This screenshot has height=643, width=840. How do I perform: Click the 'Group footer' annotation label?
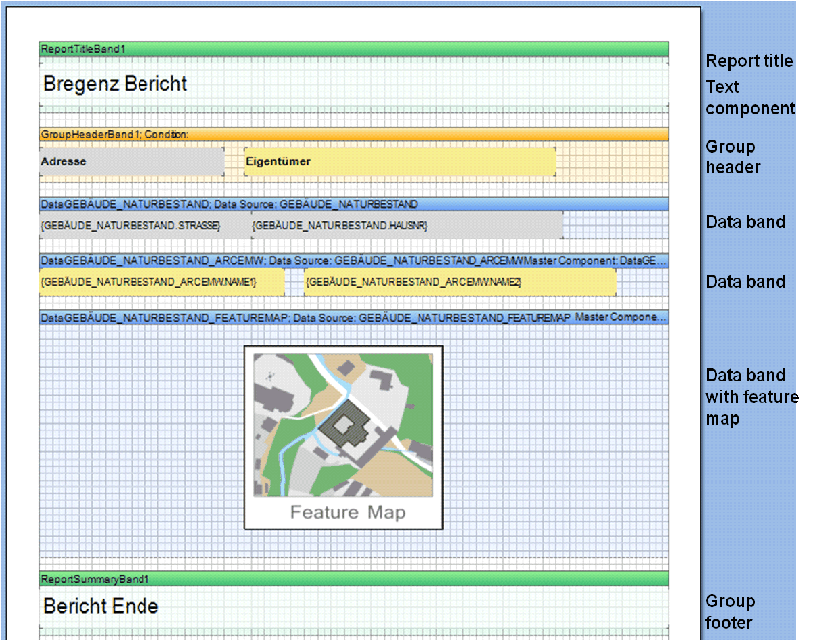click(731, 612)
